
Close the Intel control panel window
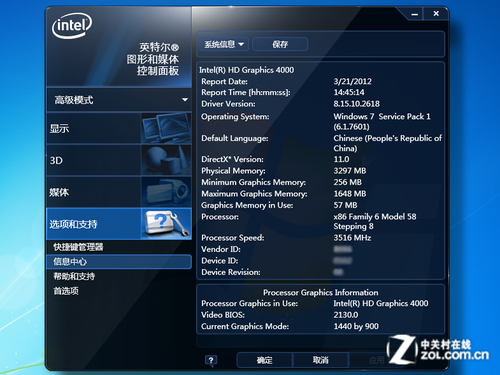[436, 14]
